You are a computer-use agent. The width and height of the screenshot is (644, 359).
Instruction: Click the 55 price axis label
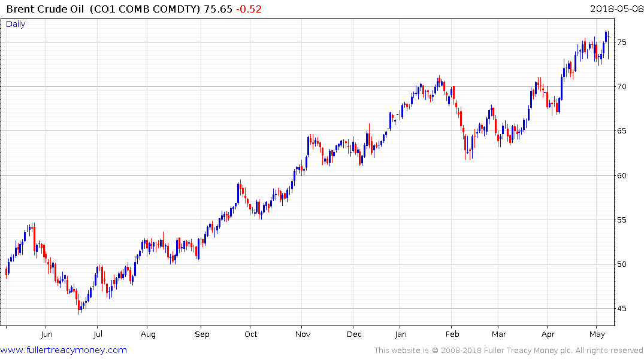coord(621,220)
